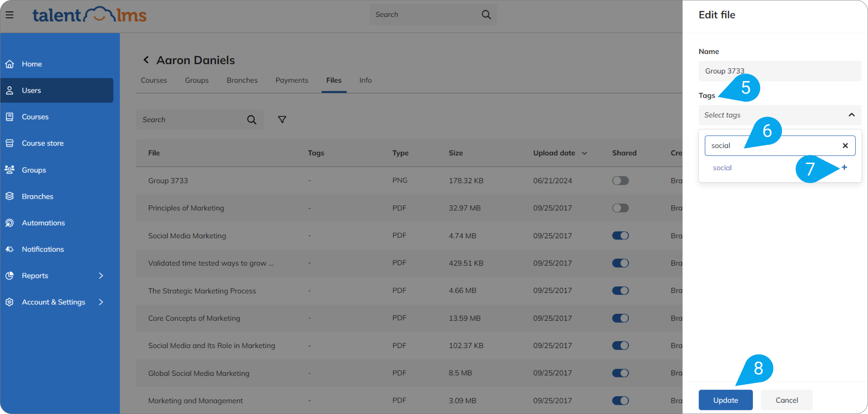868x414 pixels.
Task: Click file name Principles of Marketing
Action: pos(186,208)
